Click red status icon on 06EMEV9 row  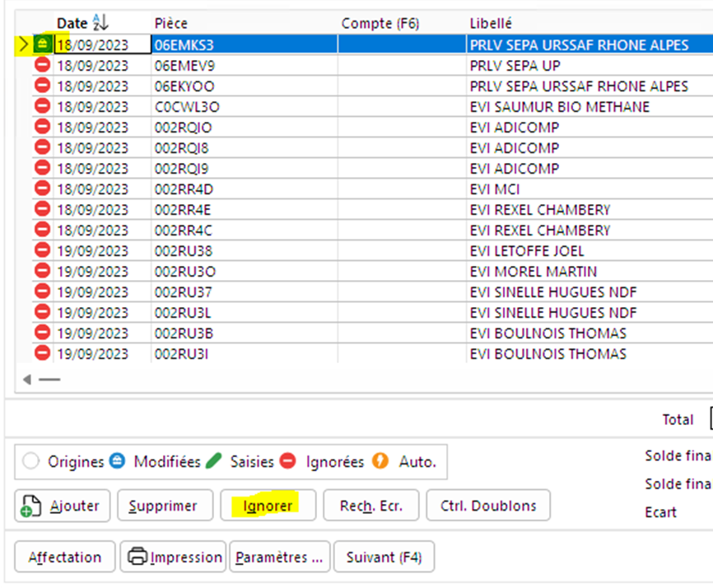coord(42,65)
